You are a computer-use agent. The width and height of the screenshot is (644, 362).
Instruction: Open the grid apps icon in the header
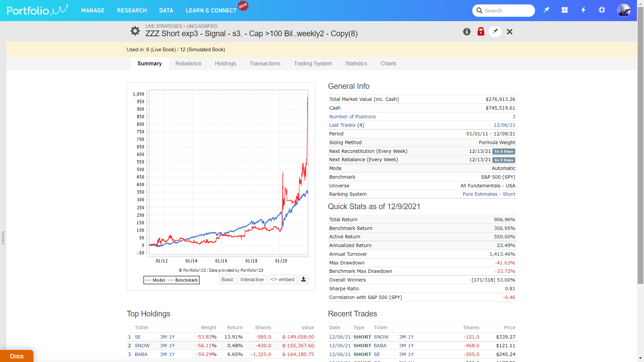click(565, 10)
